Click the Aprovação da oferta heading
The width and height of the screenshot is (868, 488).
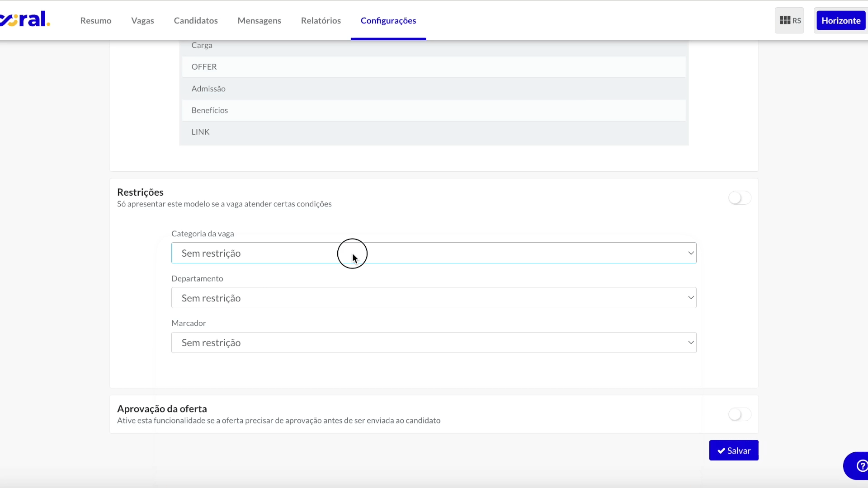[x=162, y=409]
